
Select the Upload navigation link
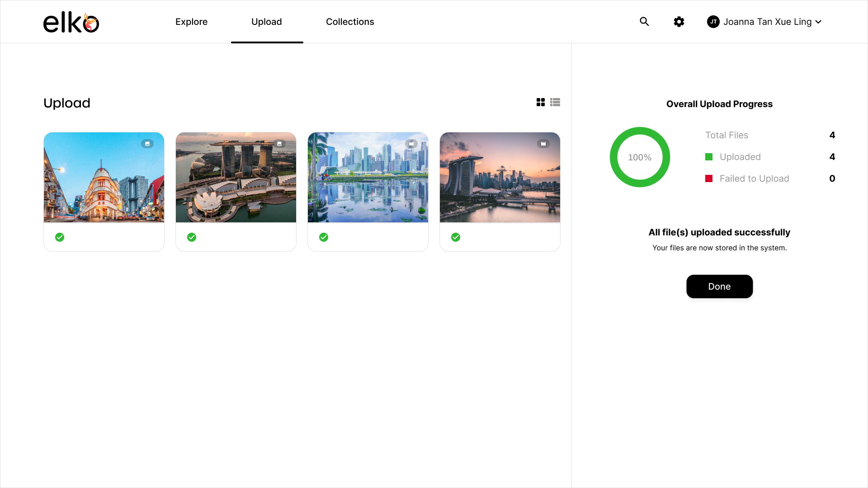click(267, 21)
